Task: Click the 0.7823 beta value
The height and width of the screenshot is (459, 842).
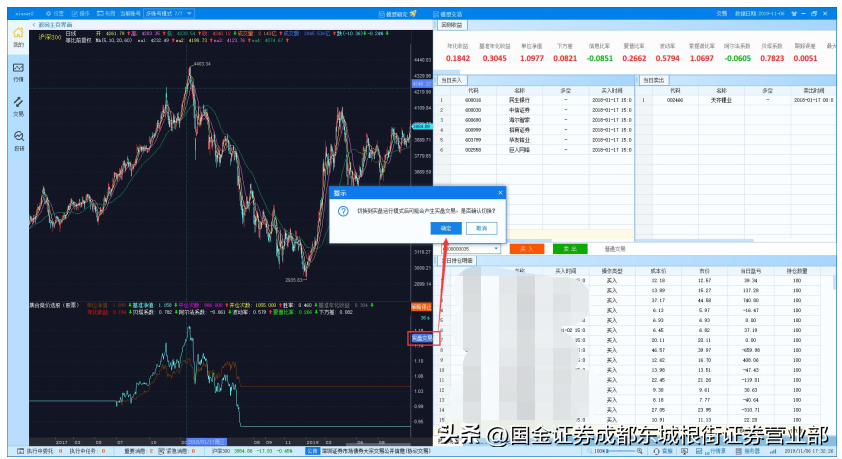Action: pos(772,59)
